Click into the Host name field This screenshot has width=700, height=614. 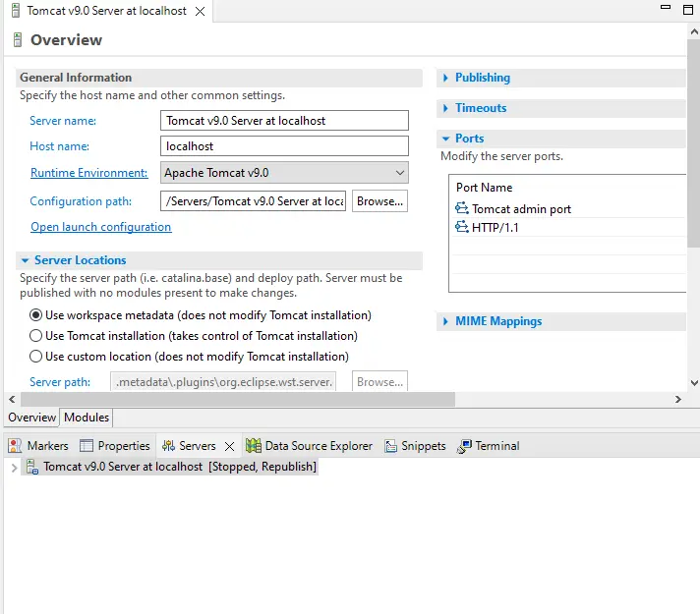tap(284, 146)
